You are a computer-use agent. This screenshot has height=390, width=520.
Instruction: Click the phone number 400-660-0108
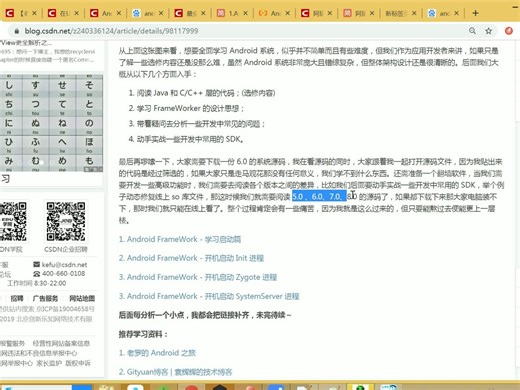63,274
